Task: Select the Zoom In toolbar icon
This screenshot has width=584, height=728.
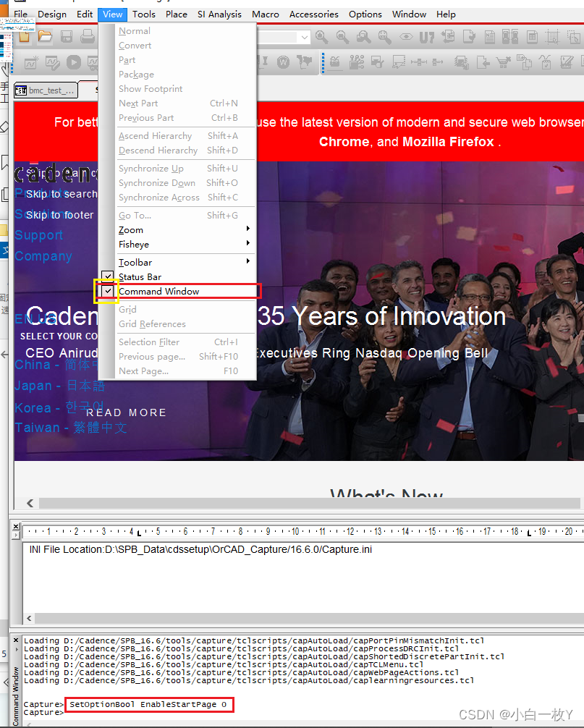Action: (321, 38)
